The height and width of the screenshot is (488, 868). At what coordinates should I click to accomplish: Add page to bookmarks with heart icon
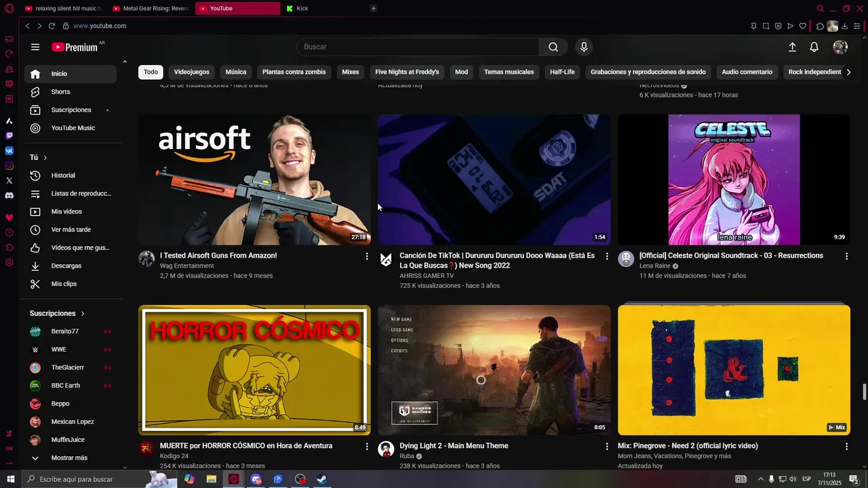802,26
